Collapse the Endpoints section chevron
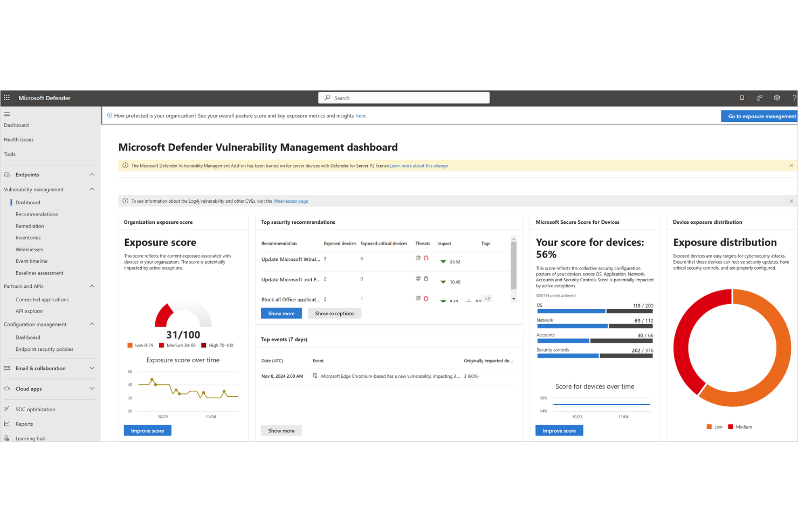This screenshot has height=532, width=798. pos(92,175)
